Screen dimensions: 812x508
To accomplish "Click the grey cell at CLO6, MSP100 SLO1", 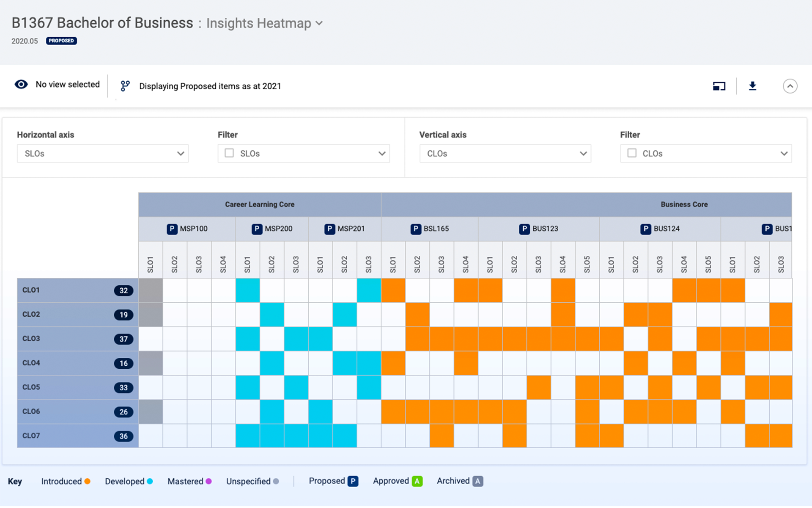I will [151, 411].
